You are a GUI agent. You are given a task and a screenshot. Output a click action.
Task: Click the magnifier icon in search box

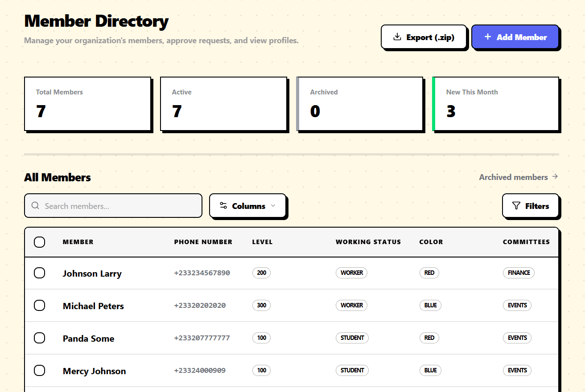click(35, 206)
